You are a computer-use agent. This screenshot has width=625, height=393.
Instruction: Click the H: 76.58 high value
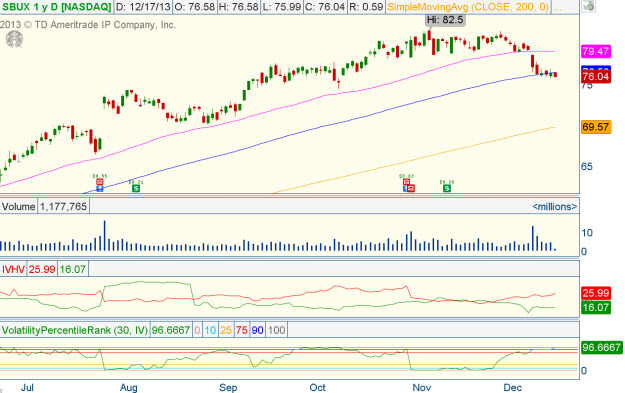[x=238, y=7]
